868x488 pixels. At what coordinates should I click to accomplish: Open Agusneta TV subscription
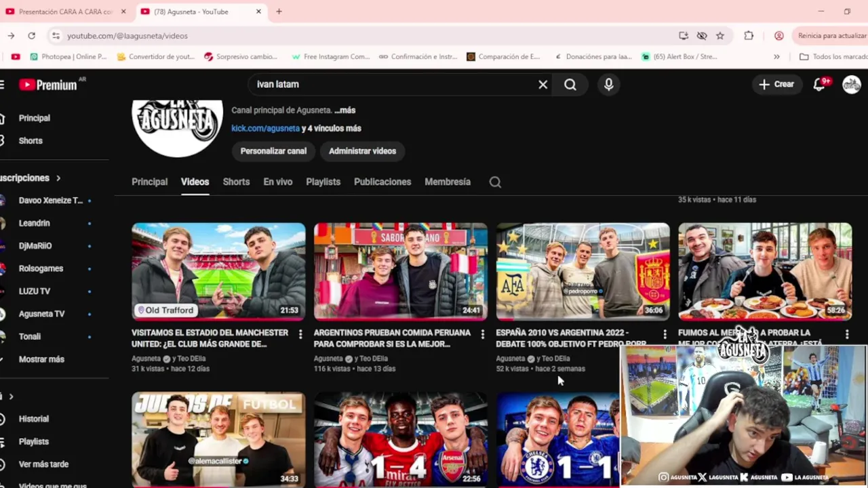tap(41, 314)
